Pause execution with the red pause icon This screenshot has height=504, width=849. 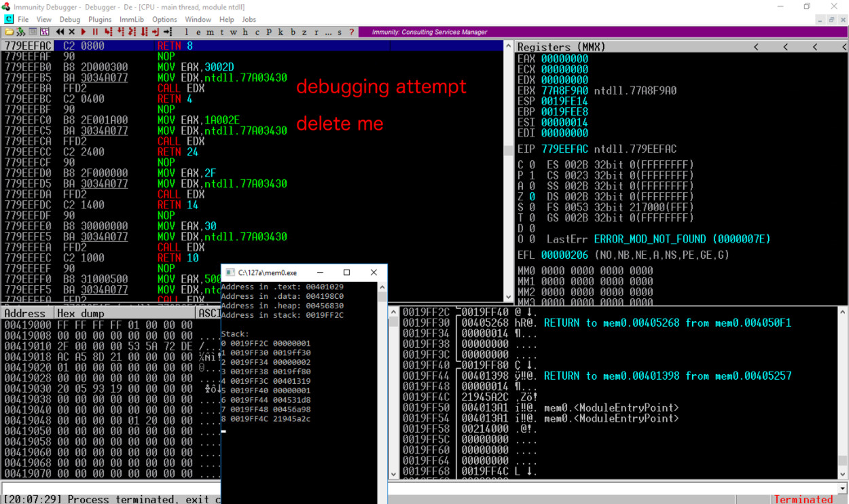click(x=95, y=32)
